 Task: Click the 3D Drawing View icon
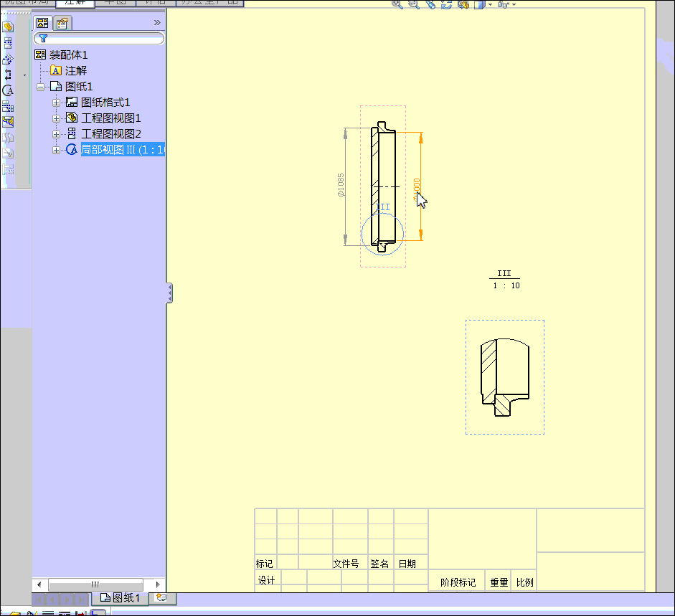point(463,4)
